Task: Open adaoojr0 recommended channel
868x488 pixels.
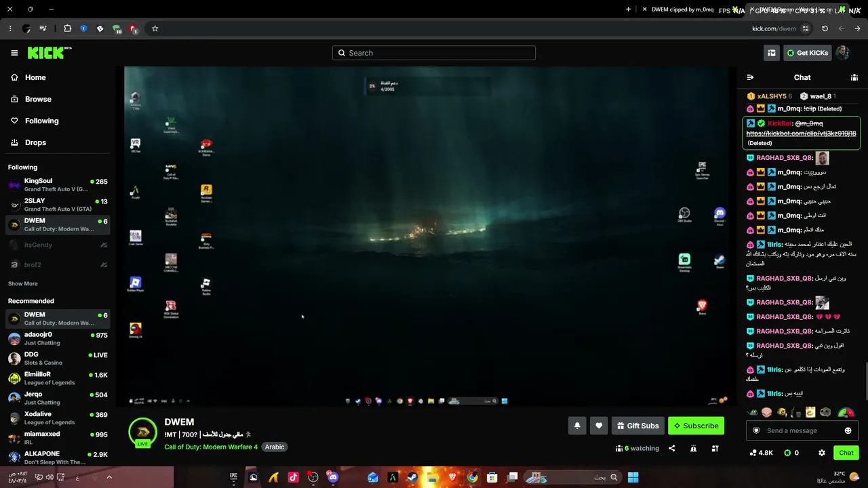Action: [58, 338]
